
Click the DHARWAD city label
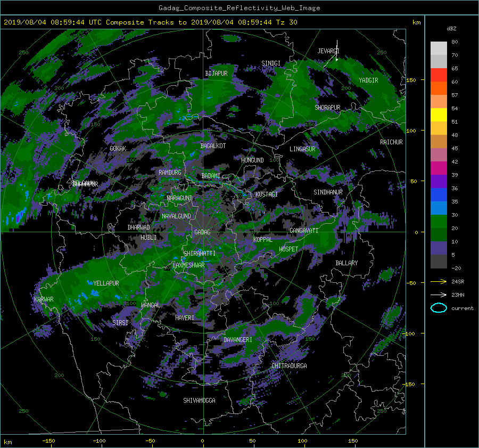coord(139,227)
